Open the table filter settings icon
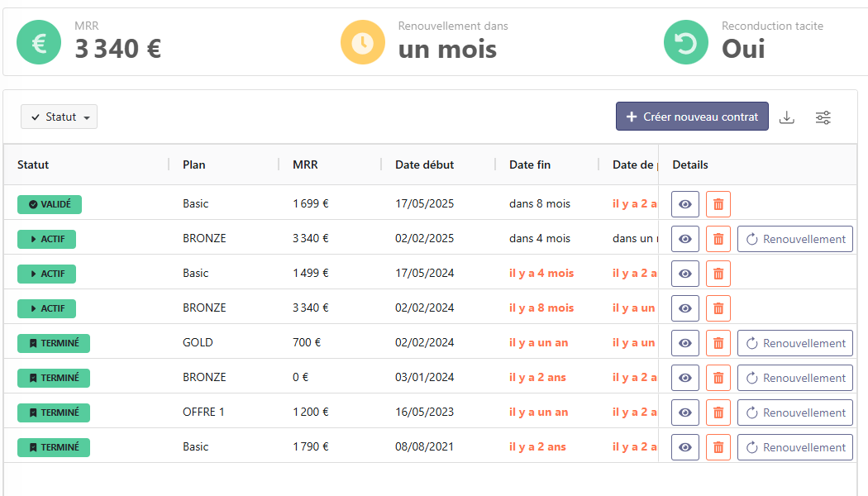The height and width of the screenshot is (496, 868). tap(823, 117)
